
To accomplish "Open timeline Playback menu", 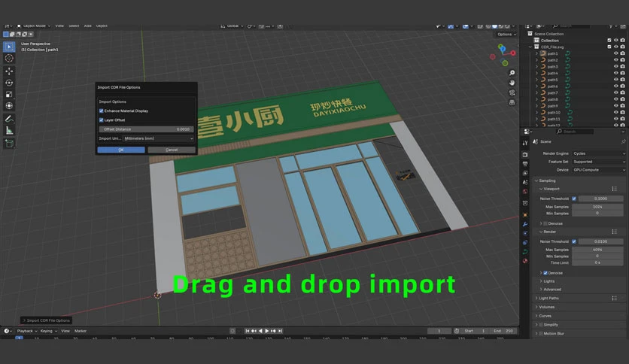I will pos(26,331).
